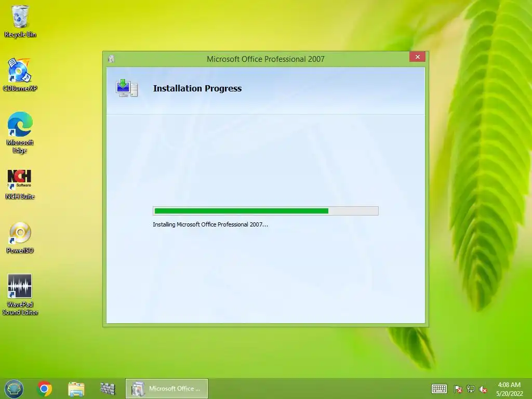Screen dimensions: 532x399
Task: Click the 'Microsoft Office Professional 2007' window title
Action: pyautogui.click(x=265, y=59)
